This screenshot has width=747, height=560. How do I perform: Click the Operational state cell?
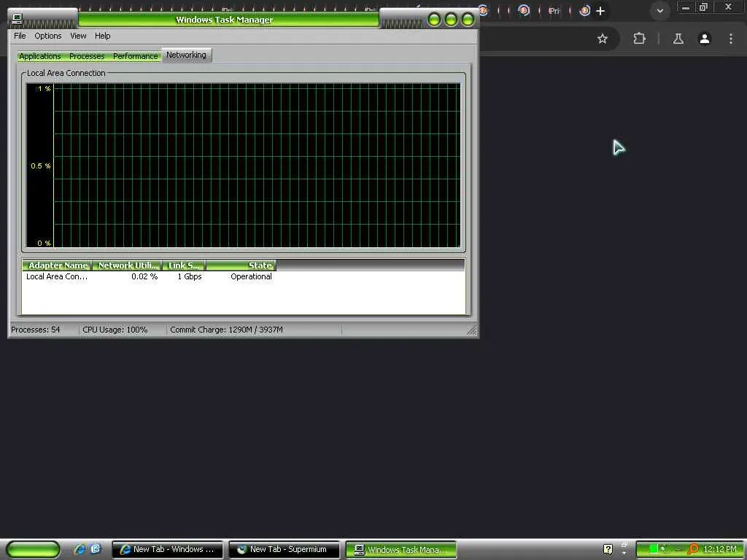tap(251, 276)
